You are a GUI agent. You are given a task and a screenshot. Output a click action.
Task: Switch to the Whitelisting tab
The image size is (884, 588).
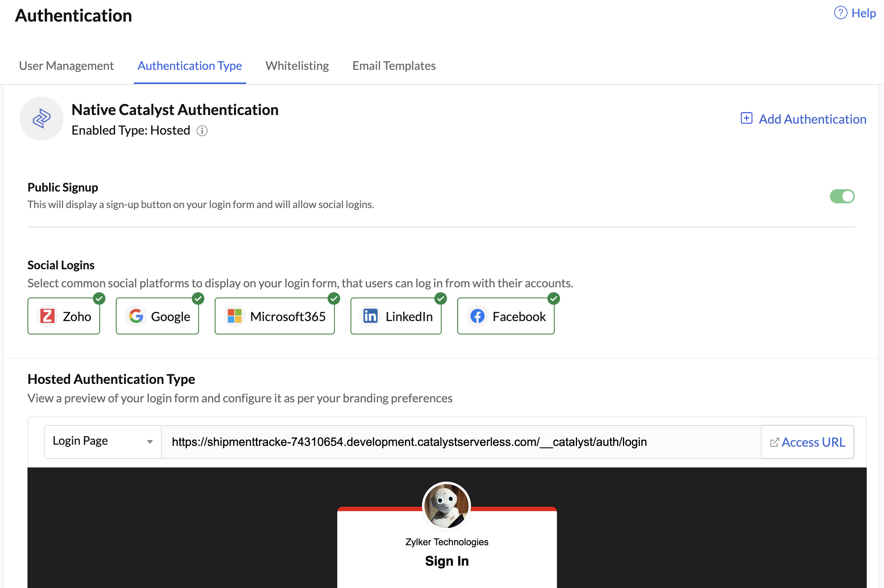pos(297,65)
